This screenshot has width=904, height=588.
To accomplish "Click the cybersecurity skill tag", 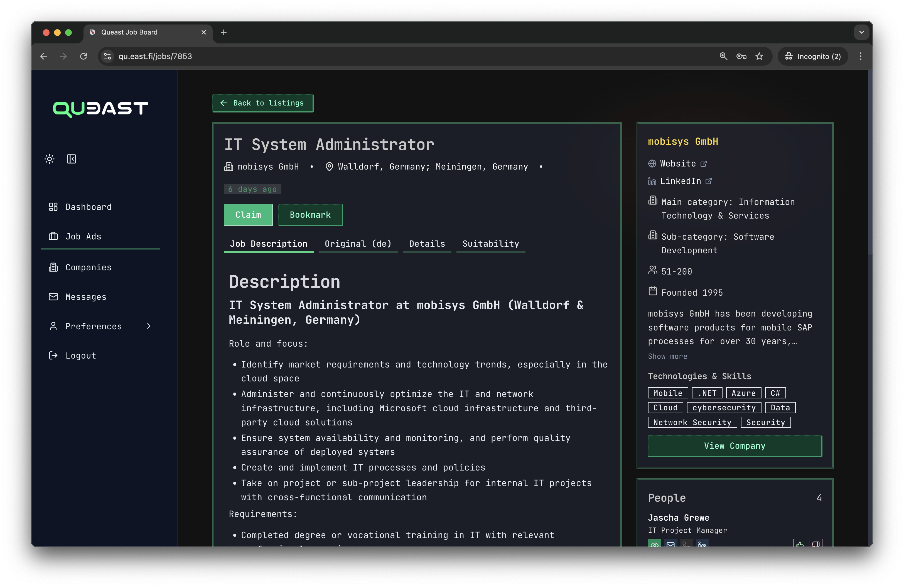I will pyautogui.click(x=724, y=407).
